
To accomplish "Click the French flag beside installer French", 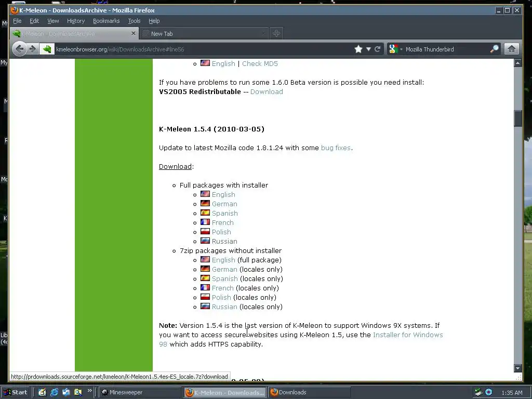I will tap(205, 222).
